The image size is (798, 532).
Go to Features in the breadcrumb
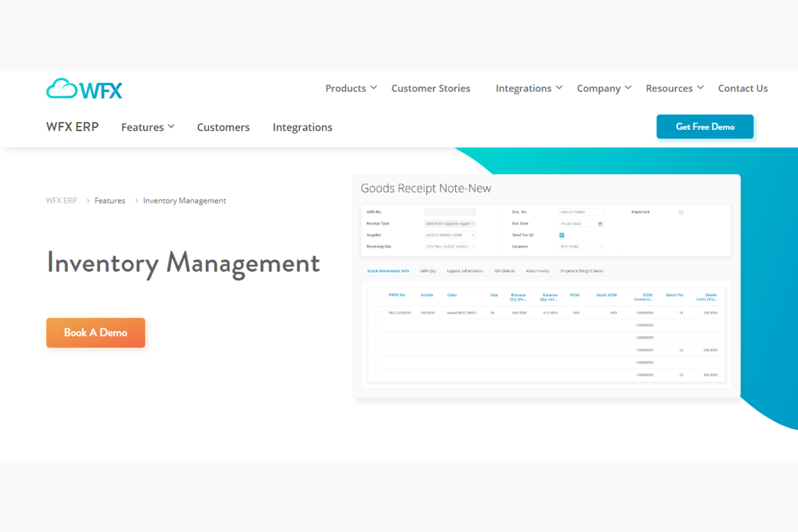(x=110, y=201)
